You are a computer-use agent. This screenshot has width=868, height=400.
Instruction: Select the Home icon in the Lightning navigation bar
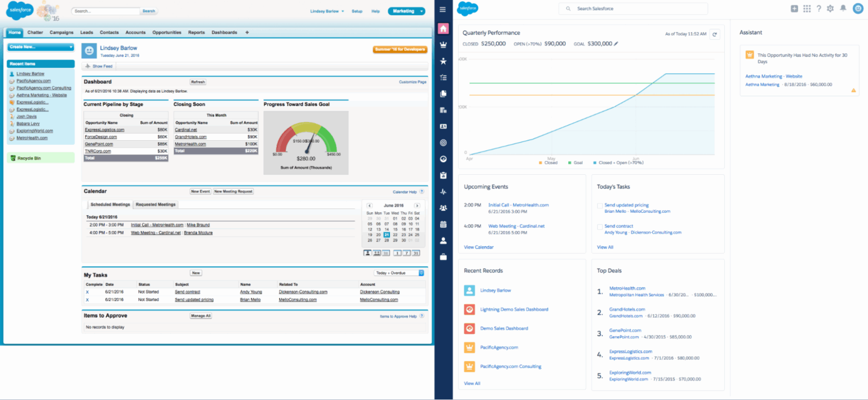point(443,28)
